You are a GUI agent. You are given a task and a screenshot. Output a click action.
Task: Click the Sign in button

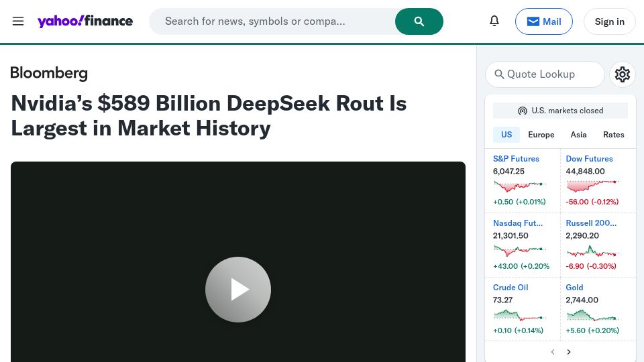[x=610, y=21]
